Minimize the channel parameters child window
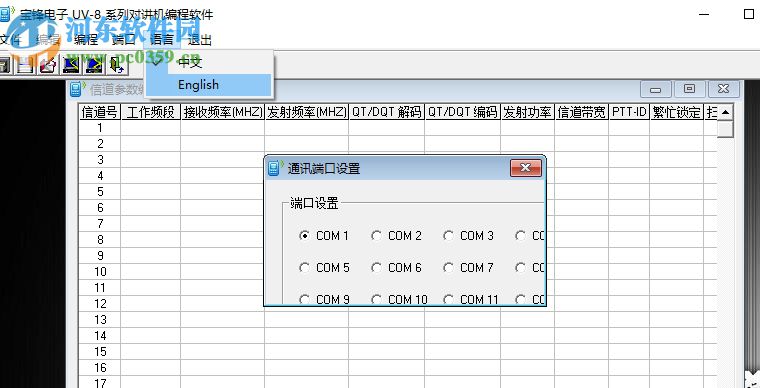The width and height of the screenshot is (760, 388). point(656,89)
